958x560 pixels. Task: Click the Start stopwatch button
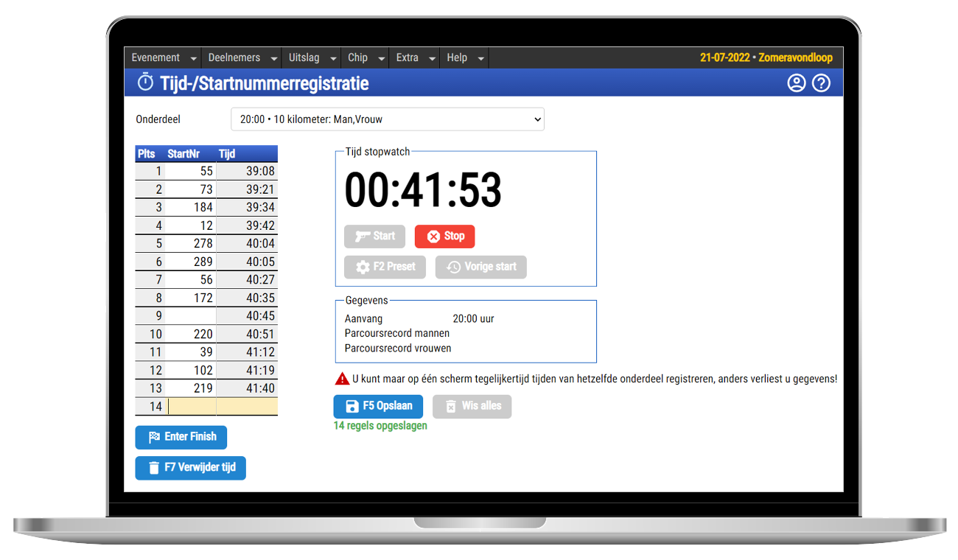(x=374, y=237)
